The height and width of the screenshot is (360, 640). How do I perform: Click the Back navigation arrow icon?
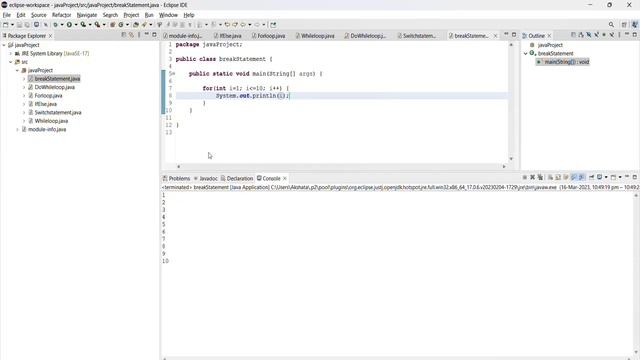(x=243, y=24)
